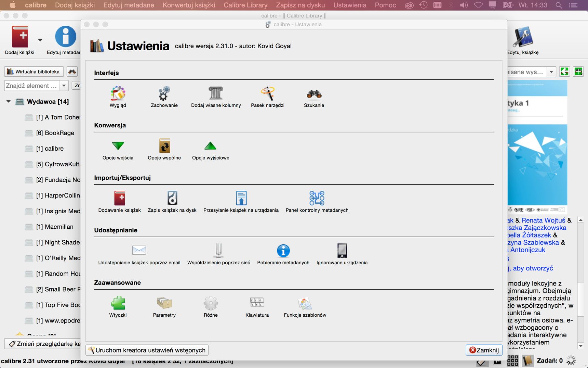The image size is (588, 368).
Task: Open Udostępnianie książek poprzez email
Action: point(139,254)
